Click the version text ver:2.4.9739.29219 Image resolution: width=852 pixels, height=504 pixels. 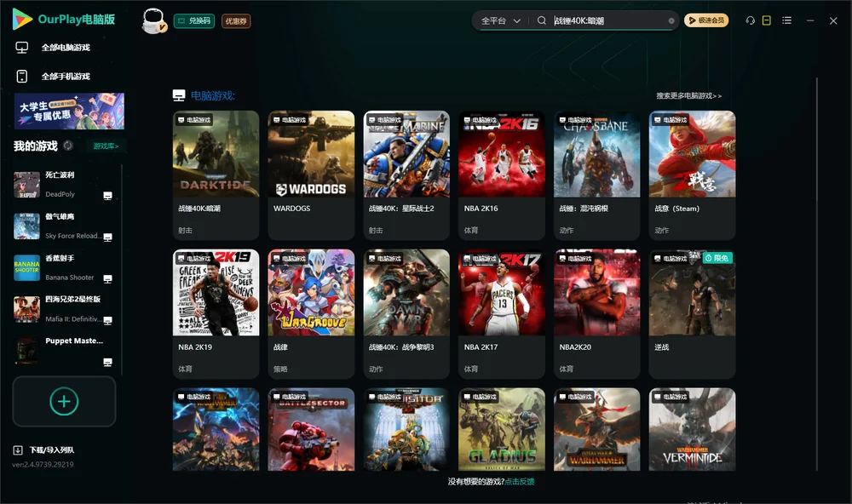[x=43, y=464]
